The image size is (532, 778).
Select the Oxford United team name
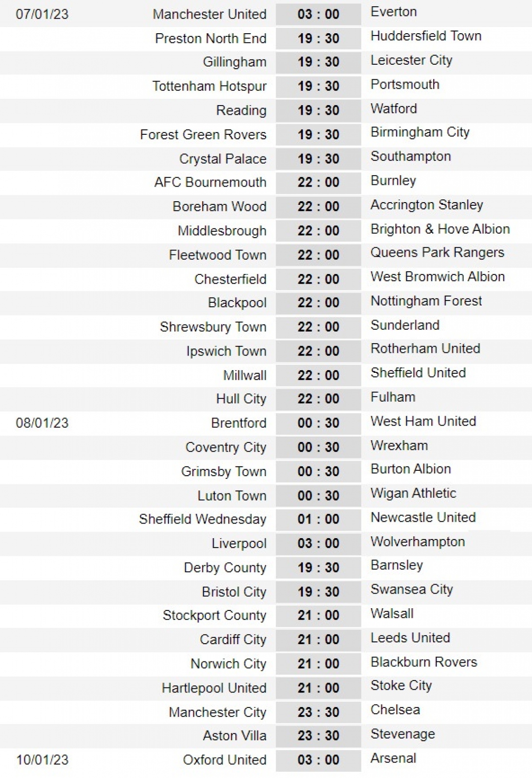pos(224,760)
